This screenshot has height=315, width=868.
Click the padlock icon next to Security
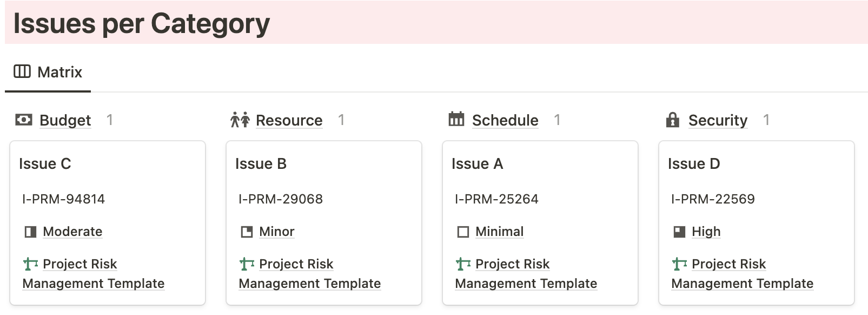(673, 120)
